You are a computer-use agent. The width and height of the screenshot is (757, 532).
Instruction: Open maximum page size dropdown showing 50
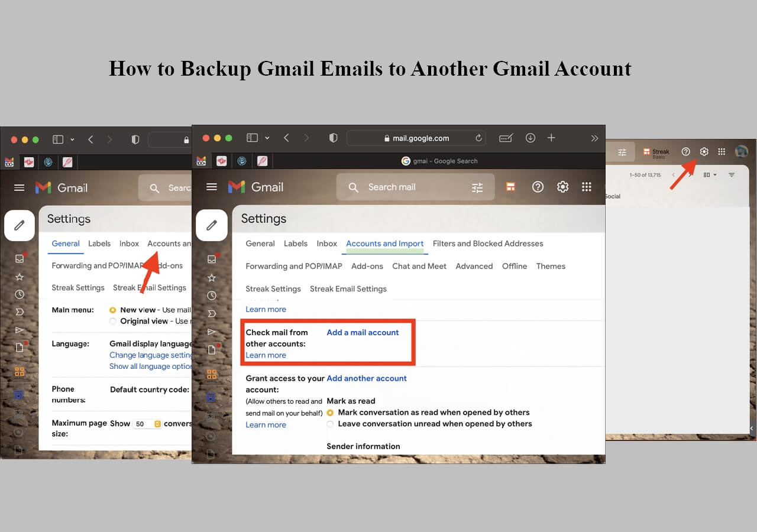[x=147, y=424]
